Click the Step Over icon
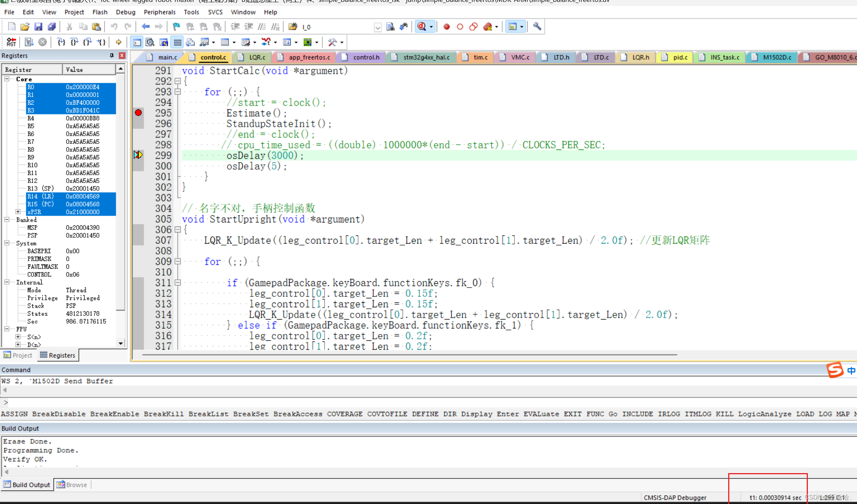The width and height of the screenshot is (857, 504). (74, 42)
